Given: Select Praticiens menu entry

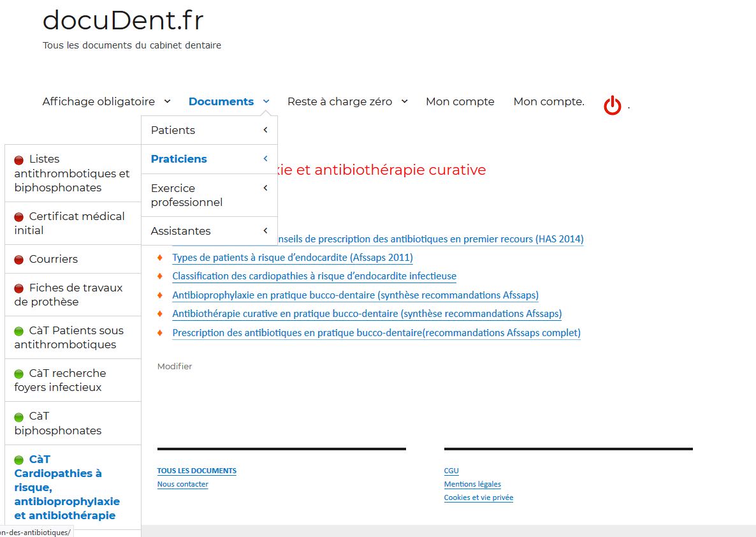Looking at the screenshot, I should pos(179,159).
